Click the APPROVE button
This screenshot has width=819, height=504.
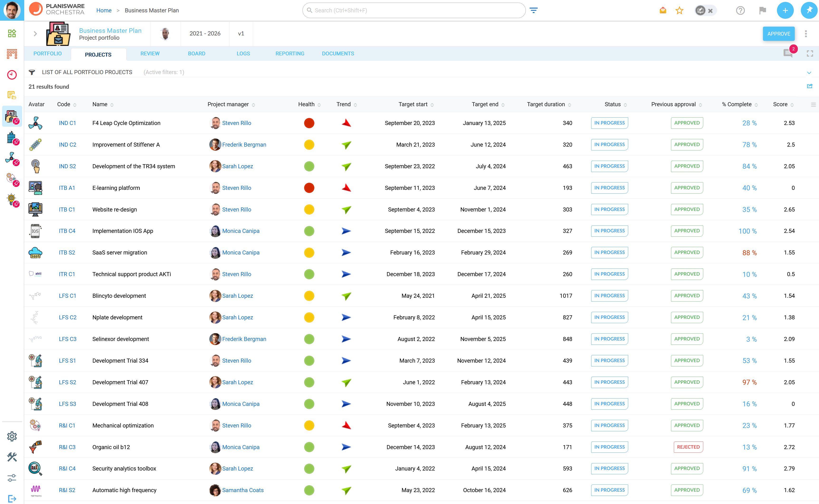tap(779, 34)
